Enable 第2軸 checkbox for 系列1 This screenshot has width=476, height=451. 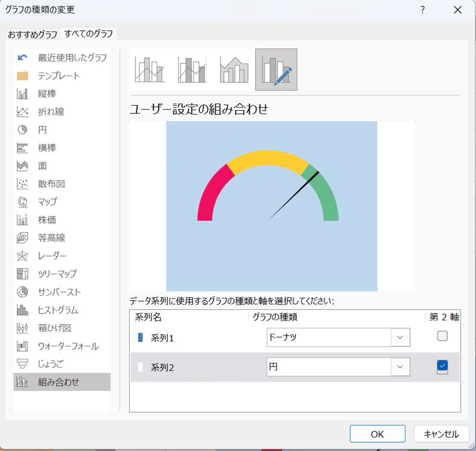(x=442, y=336)
